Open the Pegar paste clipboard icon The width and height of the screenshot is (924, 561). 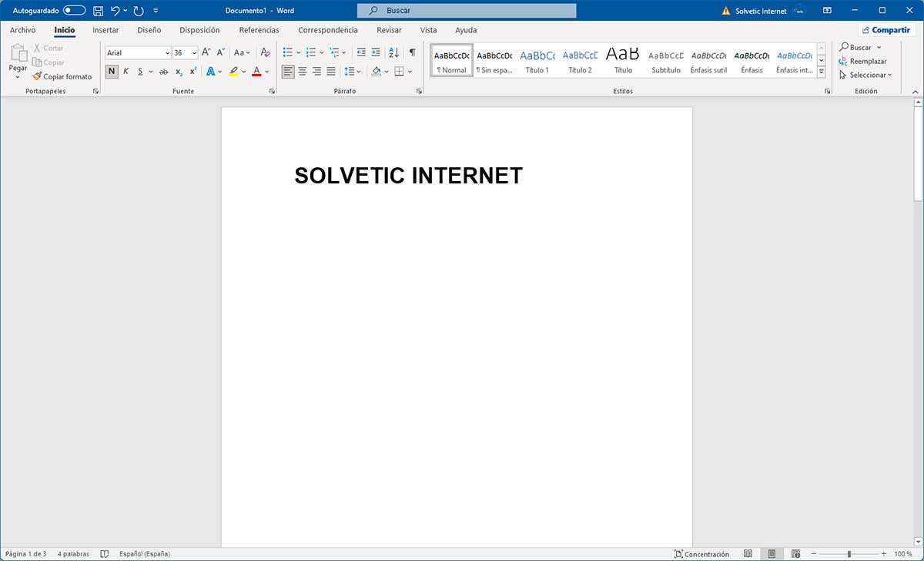[18, 52]
